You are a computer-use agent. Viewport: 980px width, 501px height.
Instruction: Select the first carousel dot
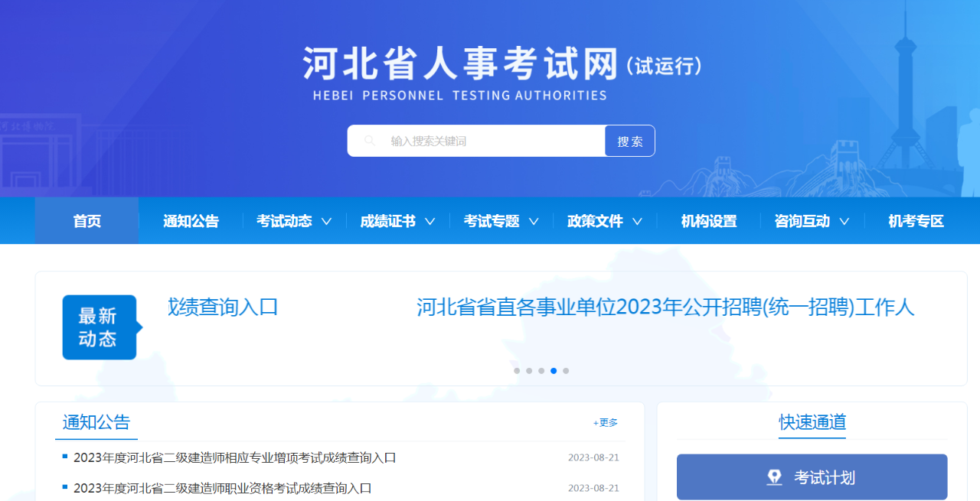pyautogui.click(x=517, y=371)
